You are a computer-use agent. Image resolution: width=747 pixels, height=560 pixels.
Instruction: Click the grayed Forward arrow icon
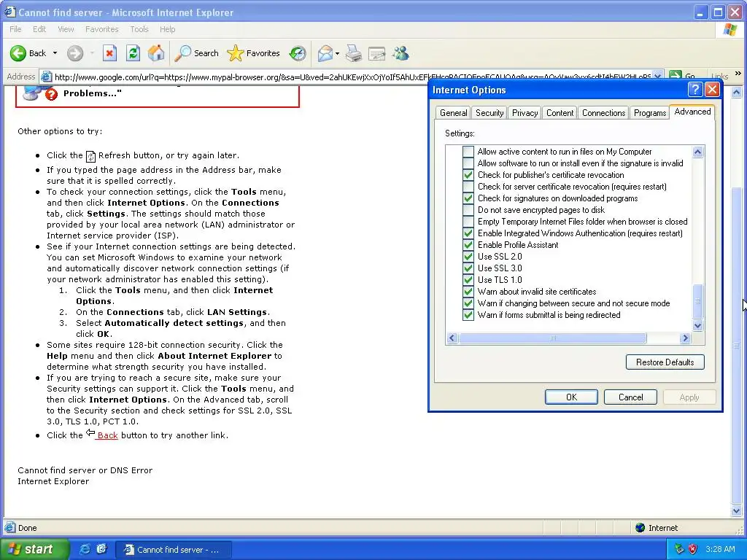[75, 53]
